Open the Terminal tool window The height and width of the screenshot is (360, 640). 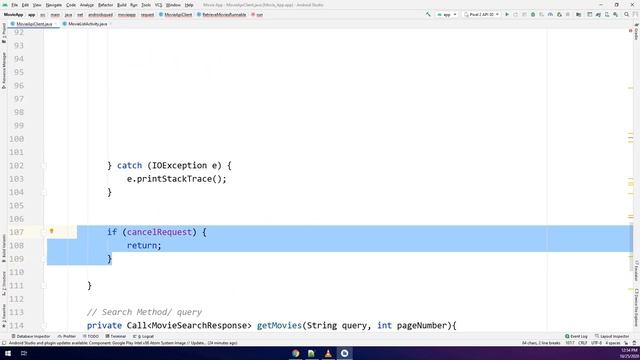[116, 336]
